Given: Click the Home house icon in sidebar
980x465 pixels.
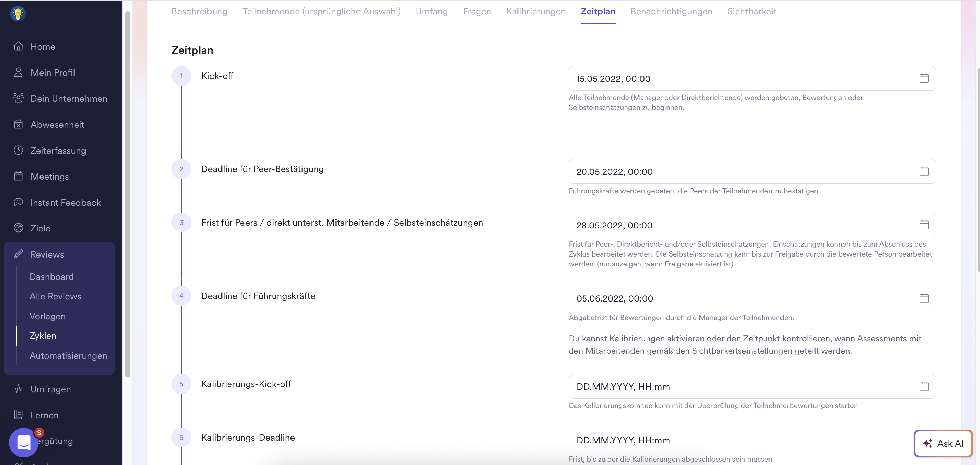Looking at the screenshot, I should [x=18, y=46].
